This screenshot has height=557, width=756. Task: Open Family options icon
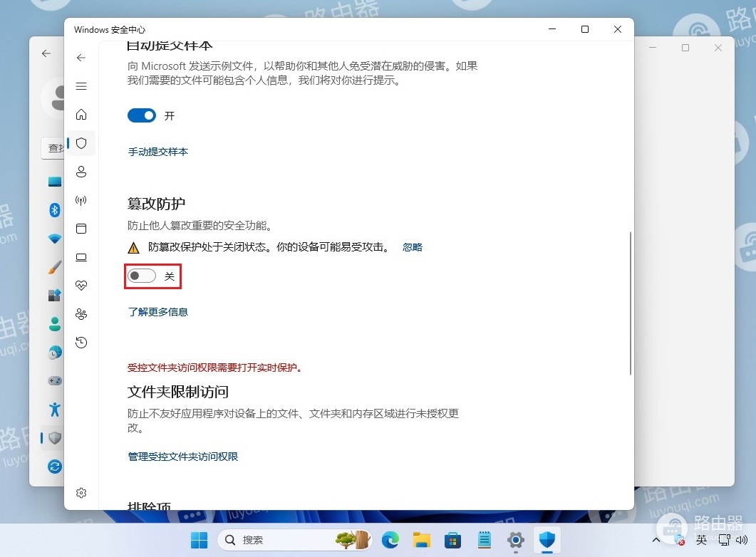coord(81,314)
